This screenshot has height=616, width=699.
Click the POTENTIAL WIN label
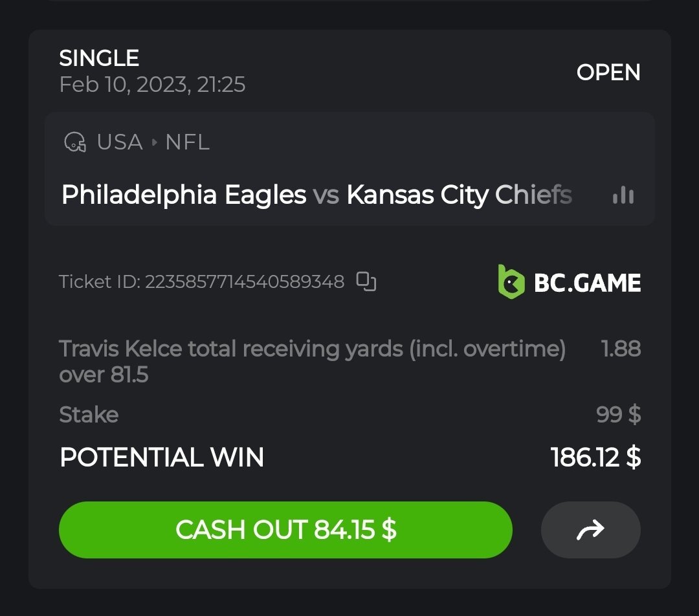pyautogui.click(x=162, y=457)
